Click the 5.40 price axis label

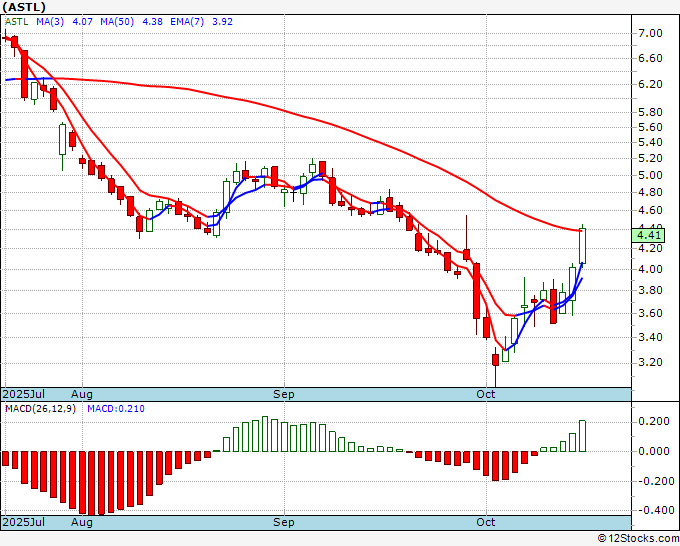(x=651, y=142)
